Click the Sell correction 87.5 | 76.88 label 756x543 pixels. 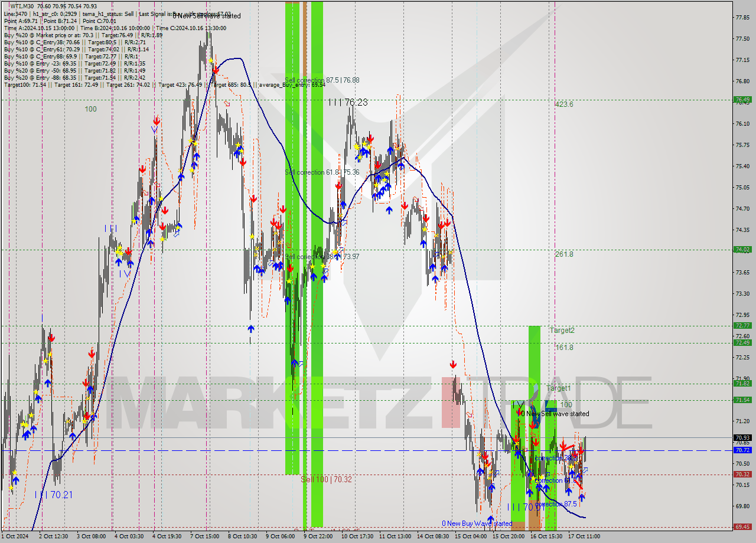click(322, 80)
